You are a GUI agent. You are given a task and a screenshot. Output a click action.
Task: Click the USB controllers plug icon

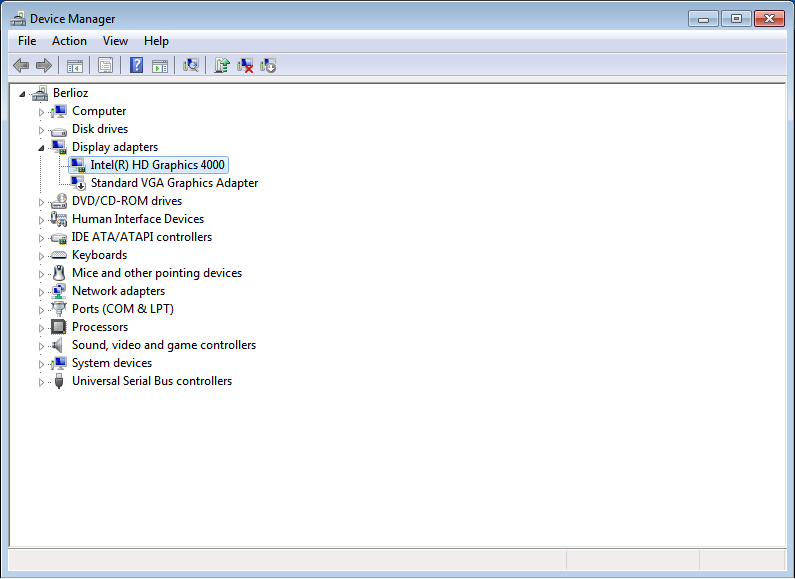click(59, 381)
